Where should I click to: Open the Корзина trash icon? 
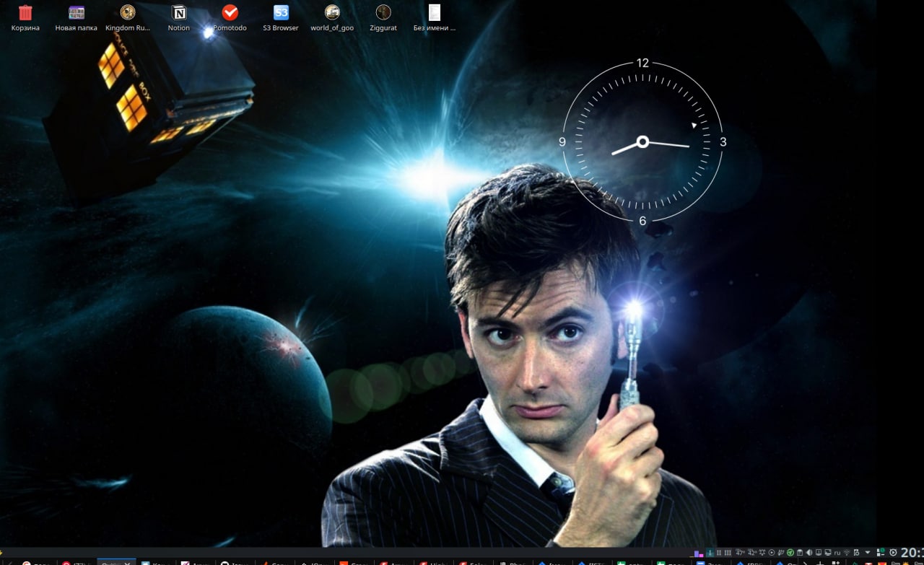pyautogui.click(x=25, y=18)
